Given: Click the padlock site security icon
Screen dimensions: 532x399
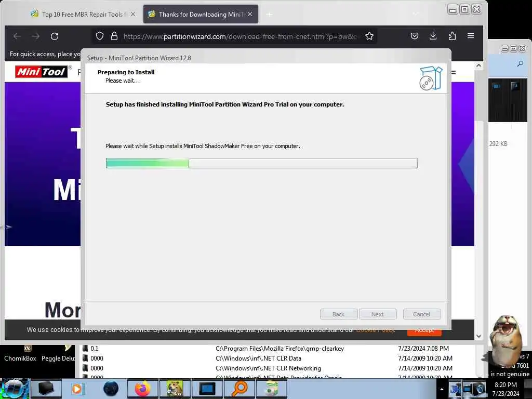Looking at the screenshot, I should [x=114, y=36].
